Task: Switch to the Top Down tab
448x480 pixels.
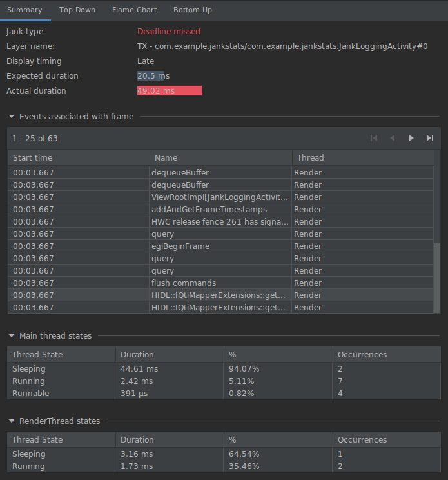Action: click(77, 10)
